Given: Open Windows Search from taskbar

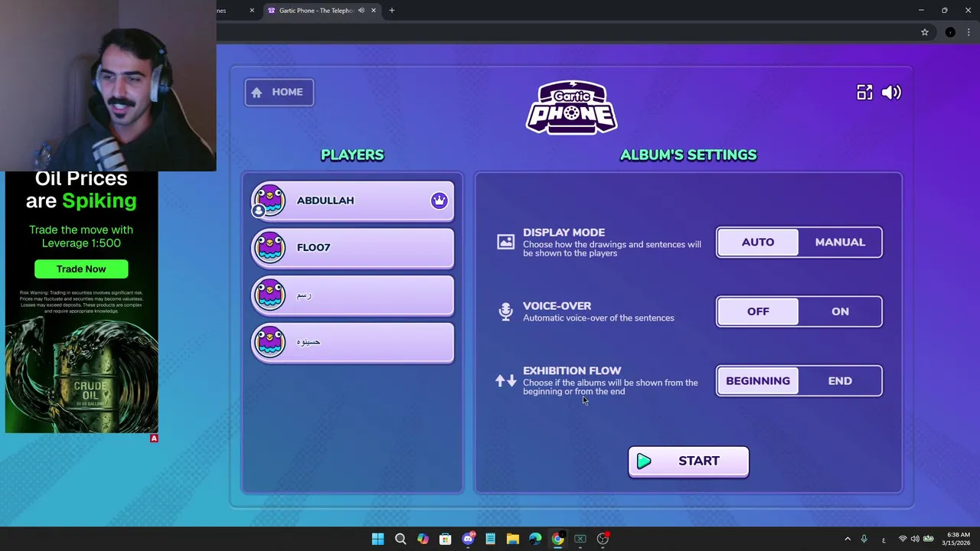Looking at the screenshot, I should (x=400, y=540).
